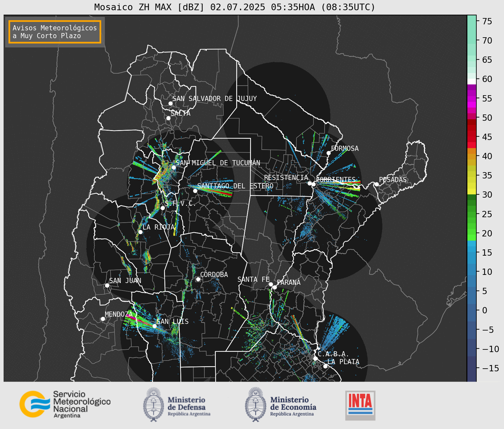Select the Salta city marker
Viewport: 504px width, 429px height.
tap(169, 118)
